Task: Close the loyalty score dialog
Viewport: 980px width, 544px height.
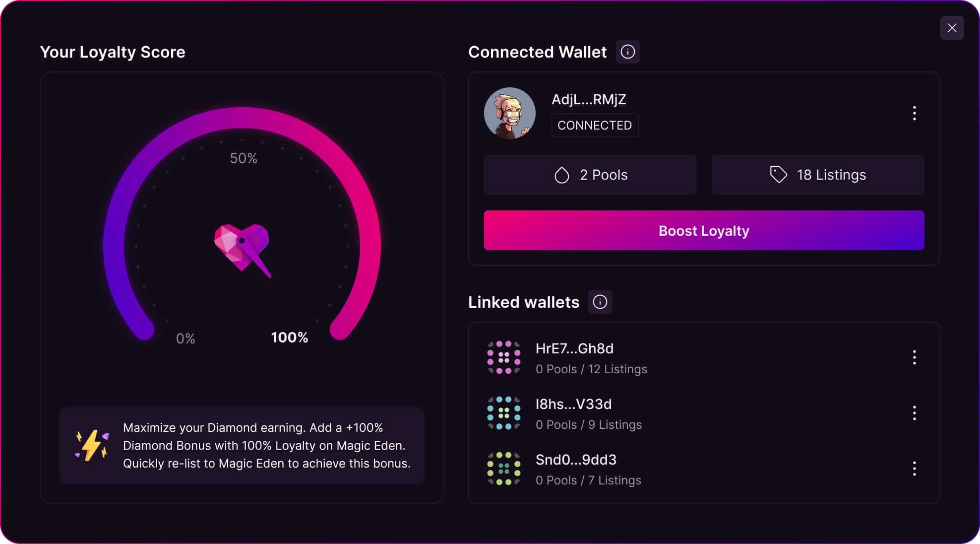Action: click(x=952, y=28)
